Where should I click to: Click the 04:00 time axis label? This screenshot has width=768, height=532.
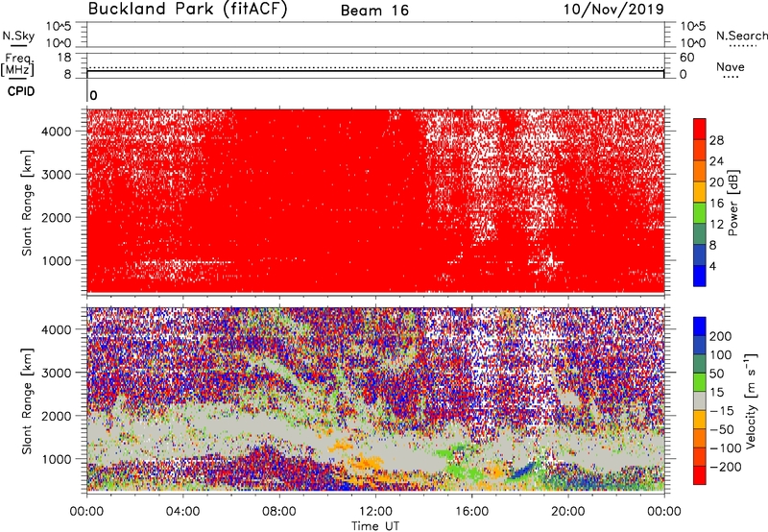(183, 512)
